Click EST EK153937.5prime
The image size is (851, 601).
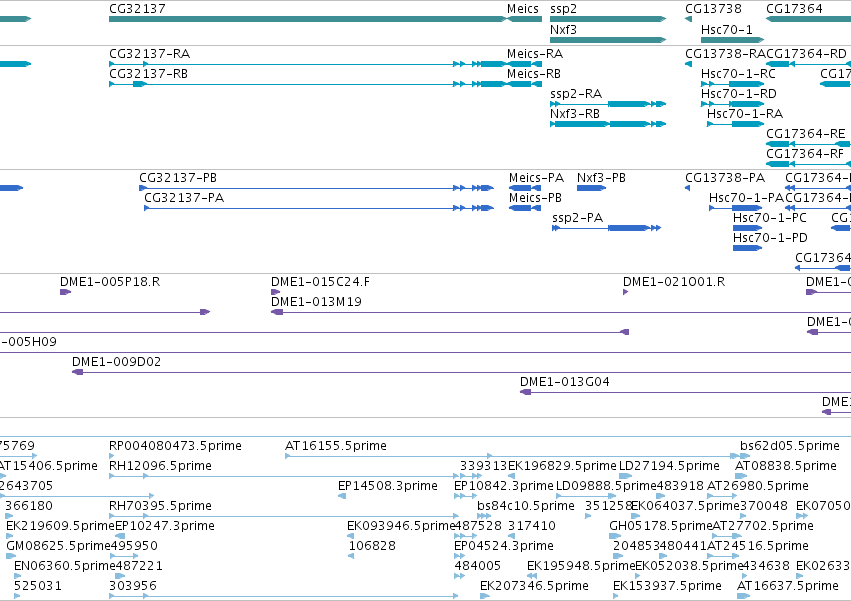667,586
